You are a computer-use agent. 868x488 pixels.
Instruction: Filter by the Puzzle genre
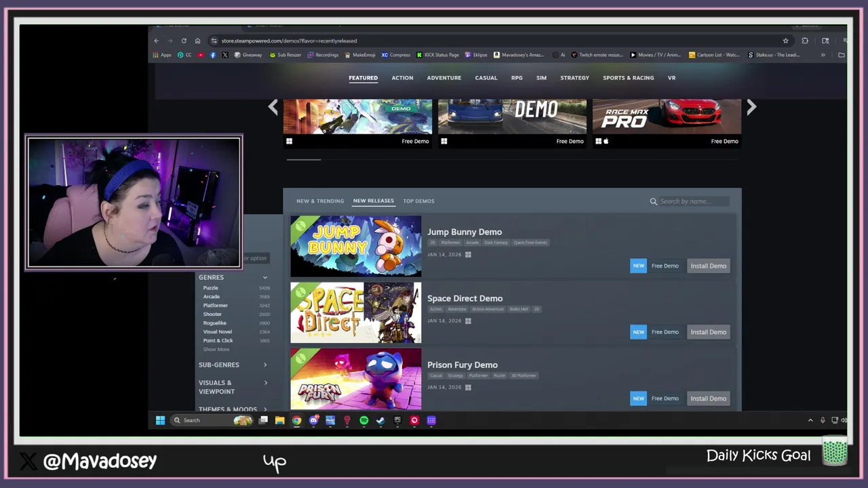pyautogui.click(x=211, y=288)
